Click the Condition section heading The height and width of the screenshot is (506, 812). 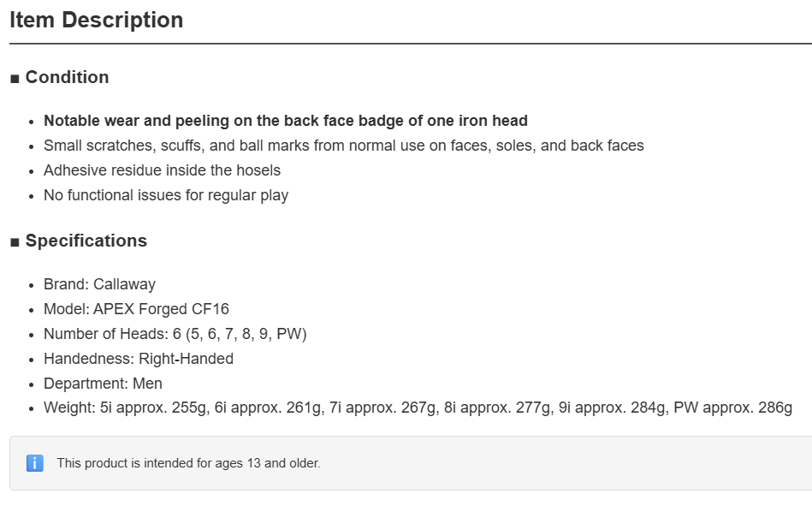pyautogui.click(x=67, y=77)
